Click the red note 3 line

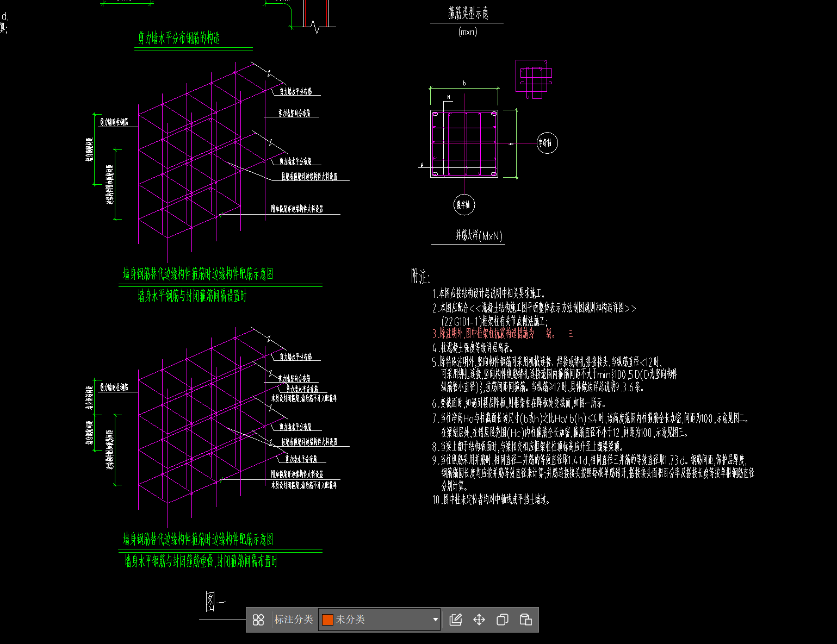coord(503,334)
